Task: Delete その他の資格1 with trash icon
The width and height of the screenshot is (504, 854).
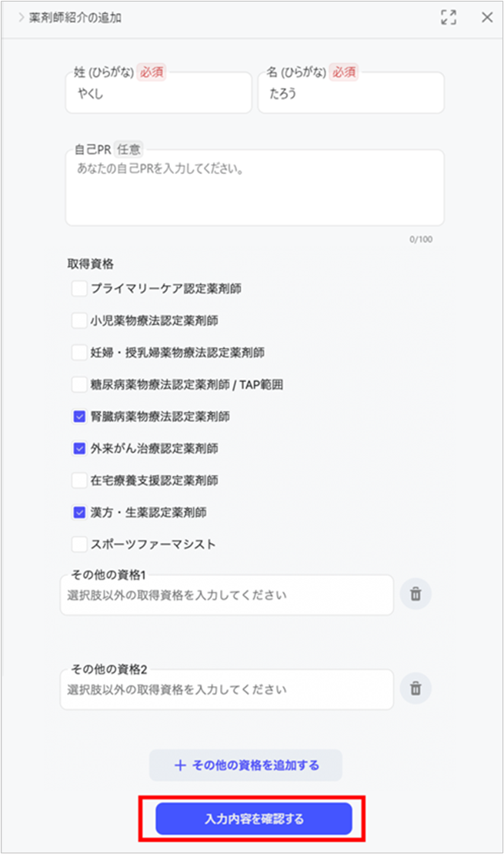Action: tap(416, 594)
